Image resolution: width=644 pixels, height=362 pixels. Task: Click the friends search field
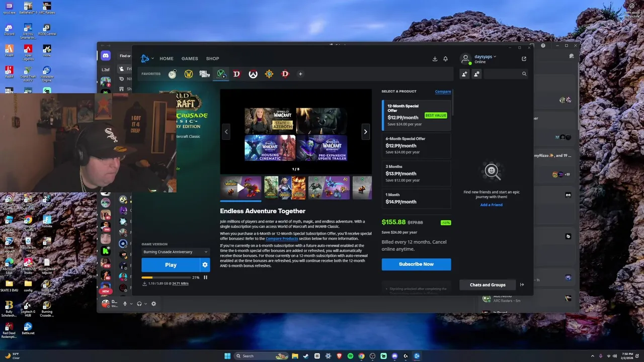(x=506, y=74)
